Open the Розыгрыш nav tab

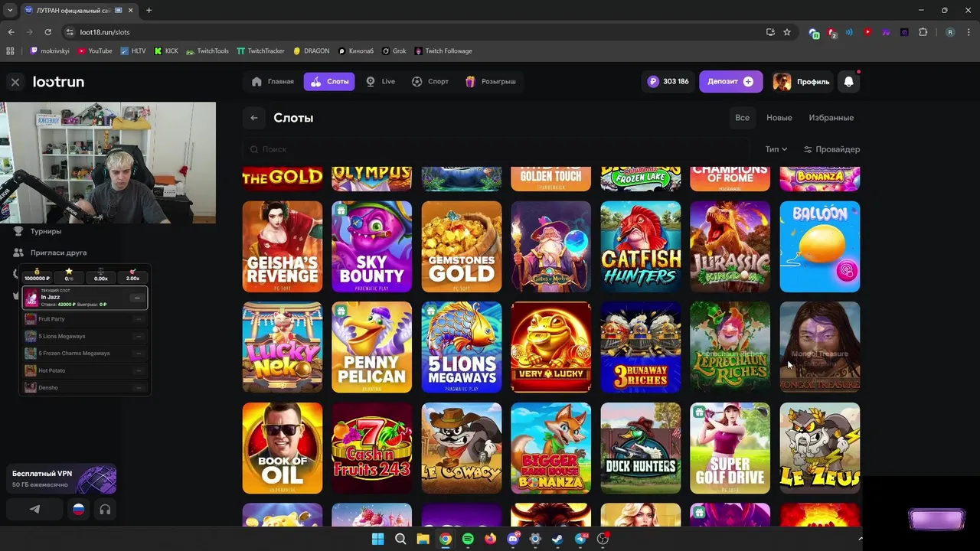(x=491, y=82)
